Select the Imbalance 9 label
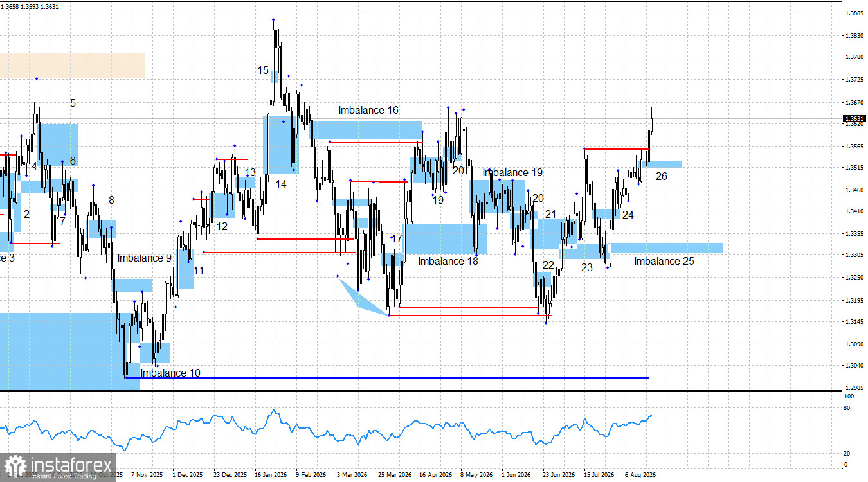868x482 pixels. click(145, 258)
